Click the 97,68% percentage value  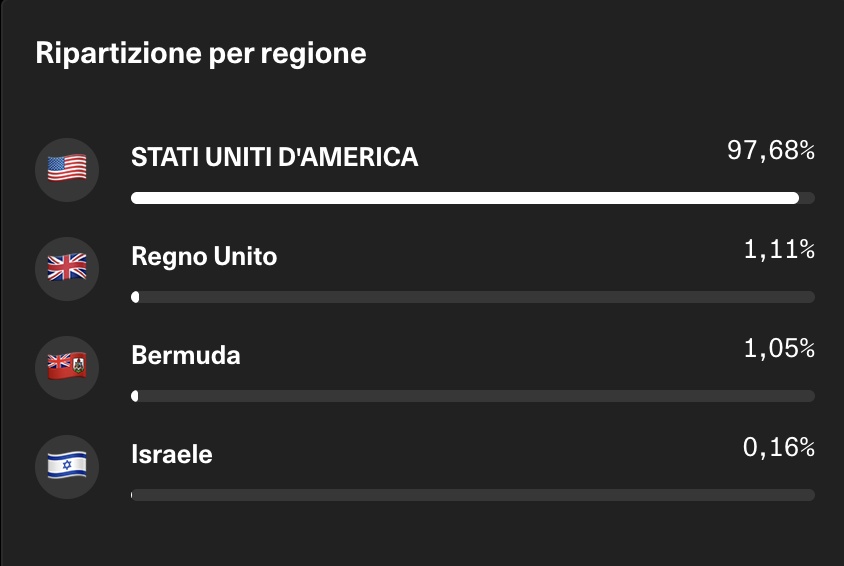pos(770,151)
